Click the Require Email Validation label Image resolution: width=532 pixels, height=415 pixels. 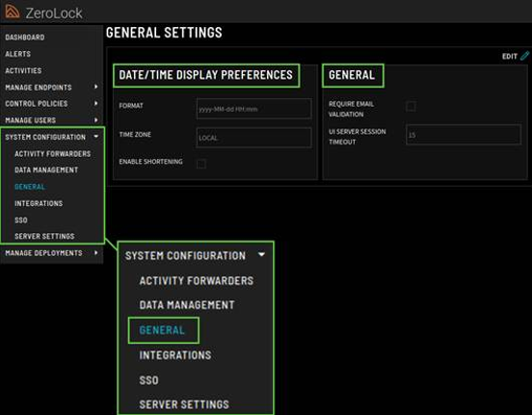pyautogui.click(x=351, y=109)
